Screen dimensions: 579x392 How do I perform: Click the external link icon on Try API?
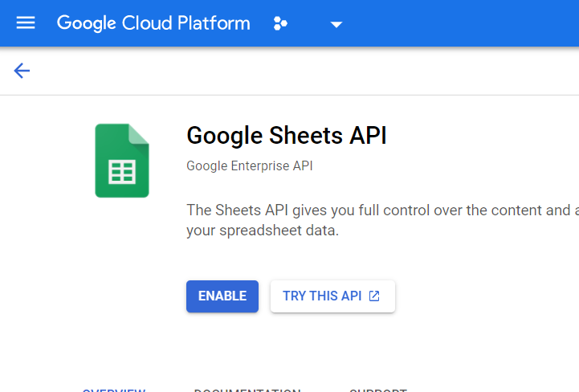pos(374,296)
